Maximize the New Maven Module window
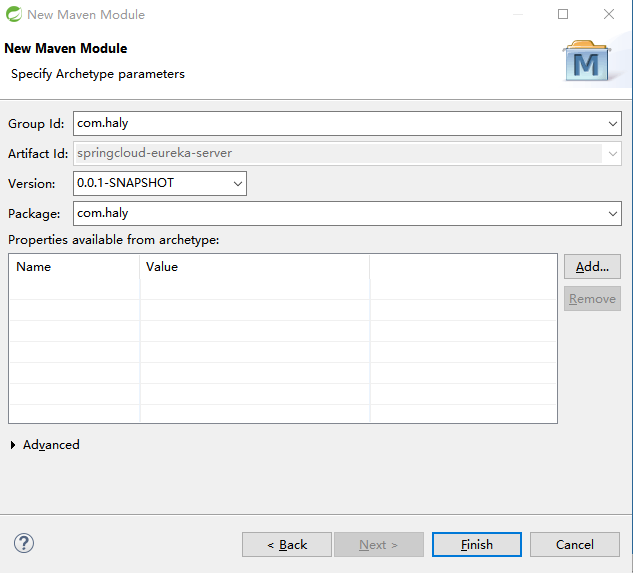Viewport: 633px width, 573px height. click(x=563, y=14)
